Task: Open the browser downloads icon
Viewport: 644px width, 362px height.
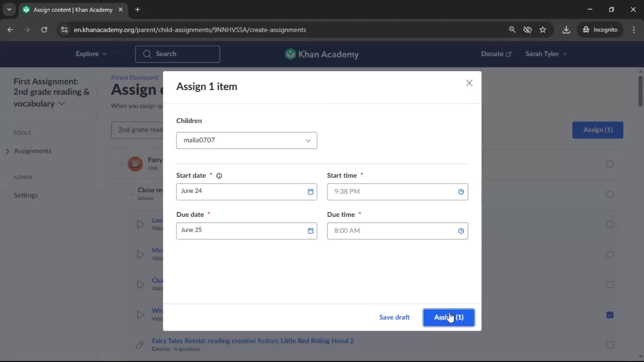Action: [566, 30]
